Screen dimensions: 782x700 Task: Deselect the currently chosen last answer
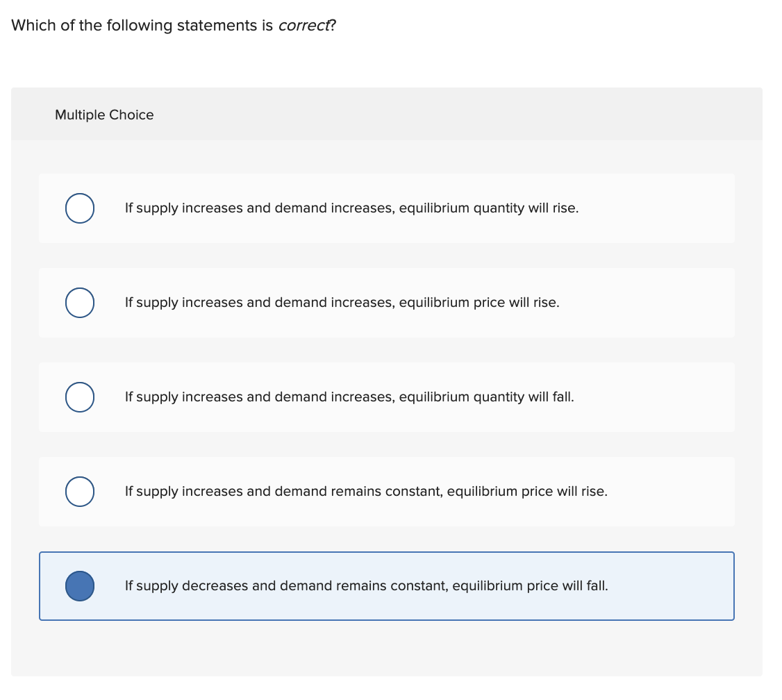[79, 586]
